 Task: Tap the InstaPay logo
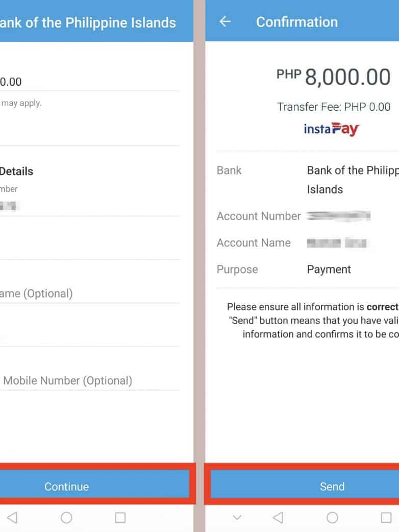pos(332,129)
